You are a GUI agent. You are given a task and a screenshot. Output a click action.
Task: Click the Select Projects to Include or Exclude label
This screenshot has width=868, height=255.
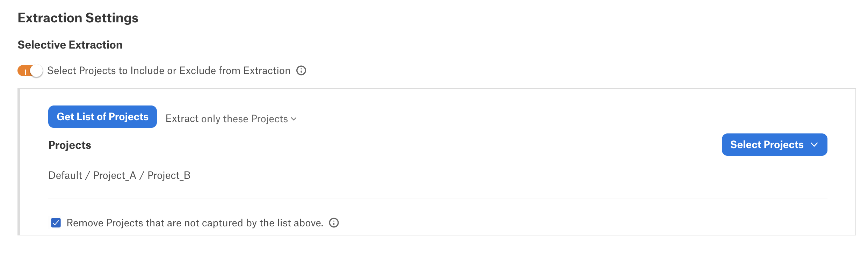coord(169,71)
